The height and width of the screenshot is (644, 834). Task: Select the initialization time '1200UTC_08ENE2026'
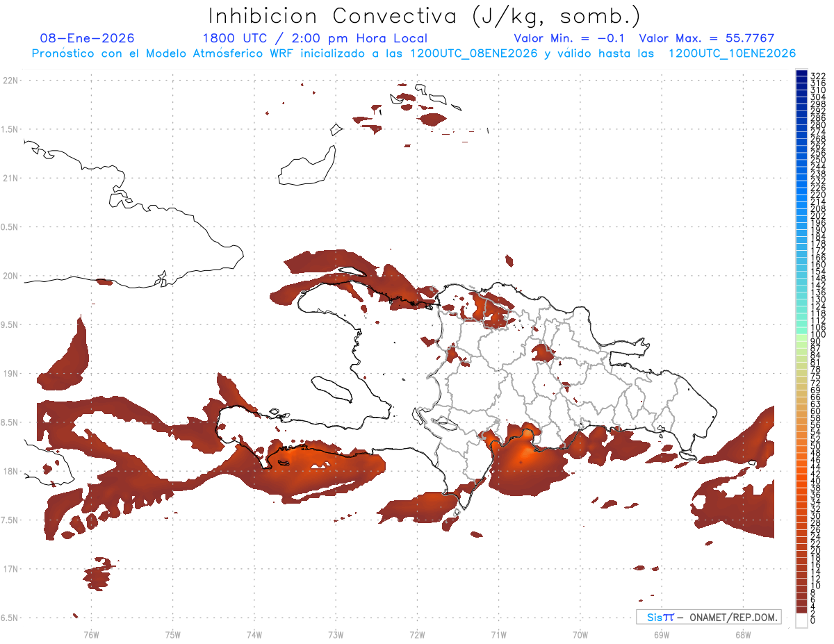click(474, 53)
